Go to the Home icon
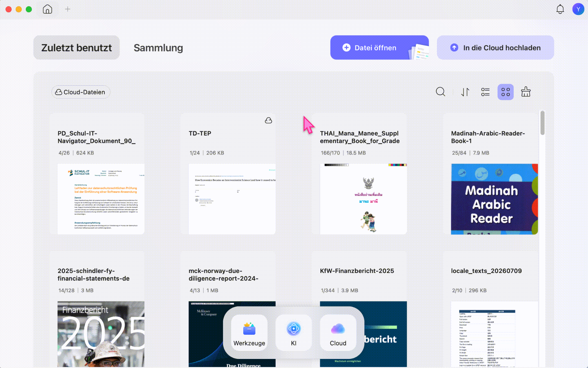588x368 pixels. pyautogui.click(x=47, y=9)
